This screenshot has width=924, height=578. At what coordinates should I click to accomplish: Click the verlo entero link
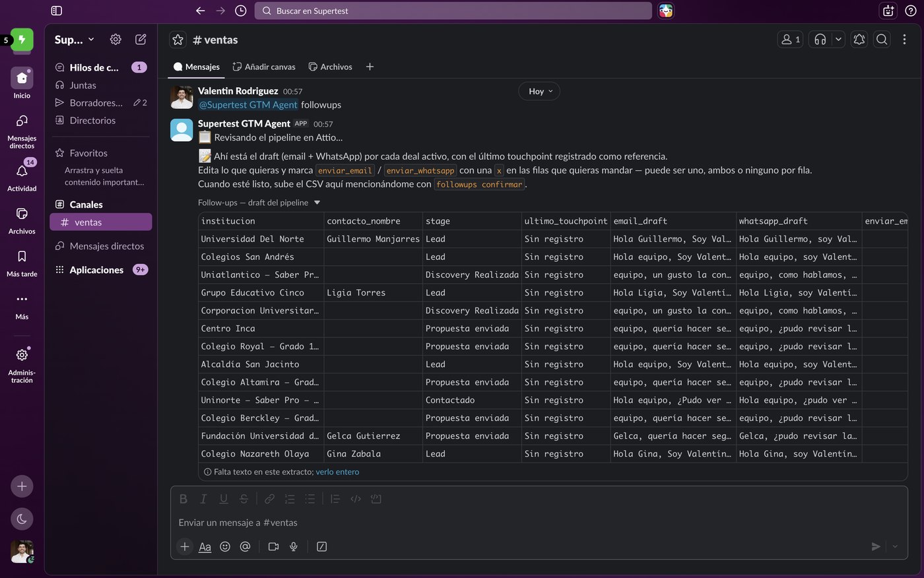pyautogui.click(x=337, y=472)
